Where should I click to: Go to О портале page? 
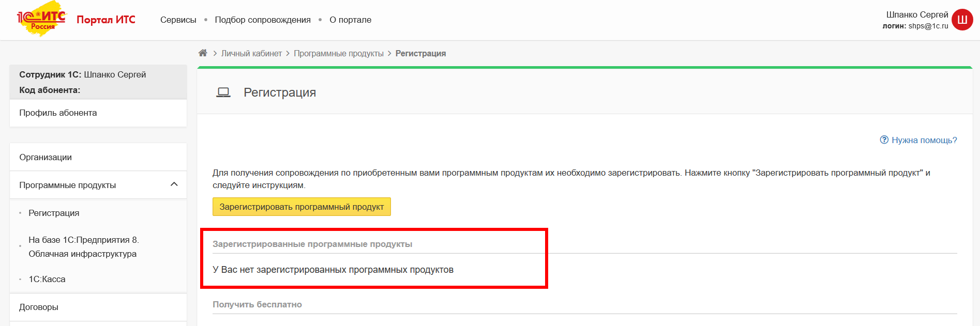click(350, 20)
